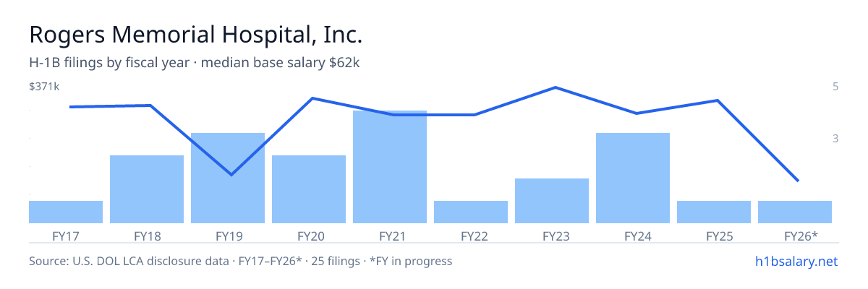Select the FY23 filings bar

(x=552, y=200)
